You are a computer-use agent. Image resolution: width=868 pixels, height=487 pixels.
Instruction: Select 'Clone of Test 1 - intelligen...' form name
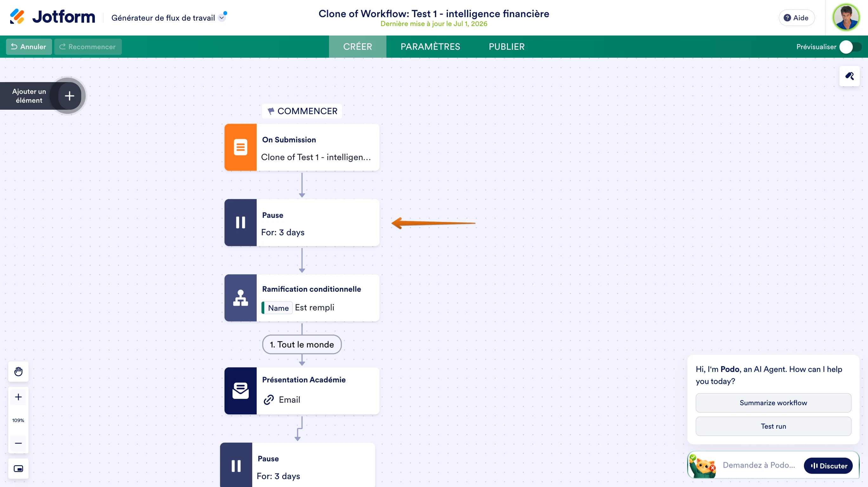pos(316,157)
